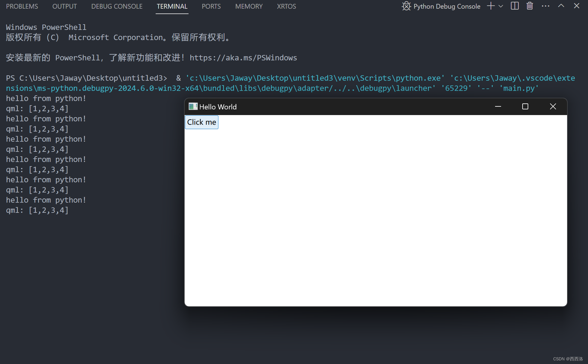Viewport: 588px width, 364px height.
Task: Add a new terminal with plus icon
Action: pos(491,6)
